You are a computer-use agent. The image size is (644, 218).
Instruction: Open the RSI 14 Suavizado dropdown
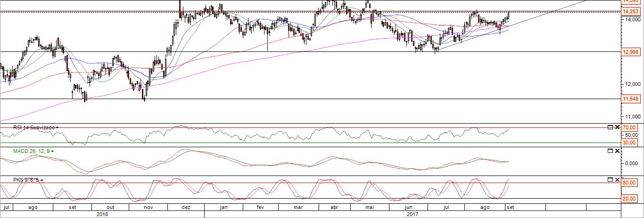coord(57,128)
